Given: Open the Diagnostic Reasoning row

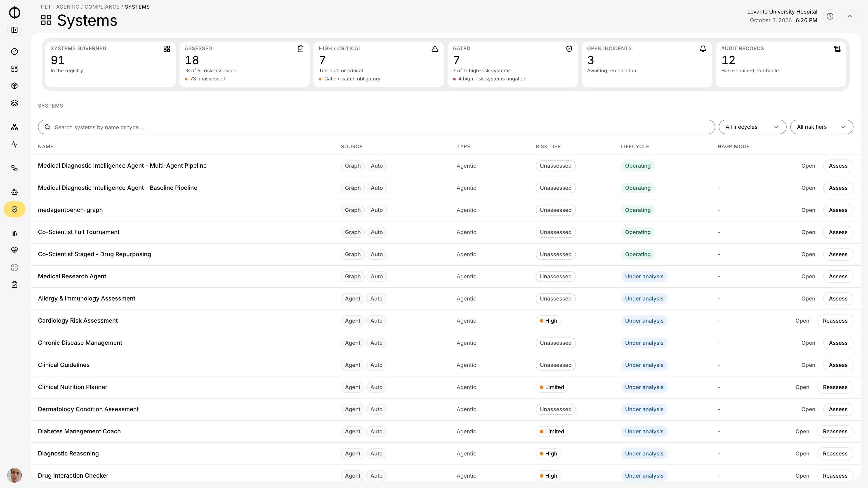Looking at the screenshot, I should 802,454.
